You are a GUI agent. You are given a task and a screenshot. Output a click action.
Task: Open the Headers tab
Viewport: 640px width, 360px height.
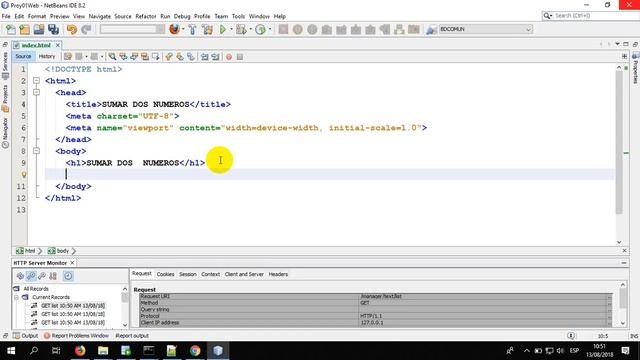tap(278, 274)
